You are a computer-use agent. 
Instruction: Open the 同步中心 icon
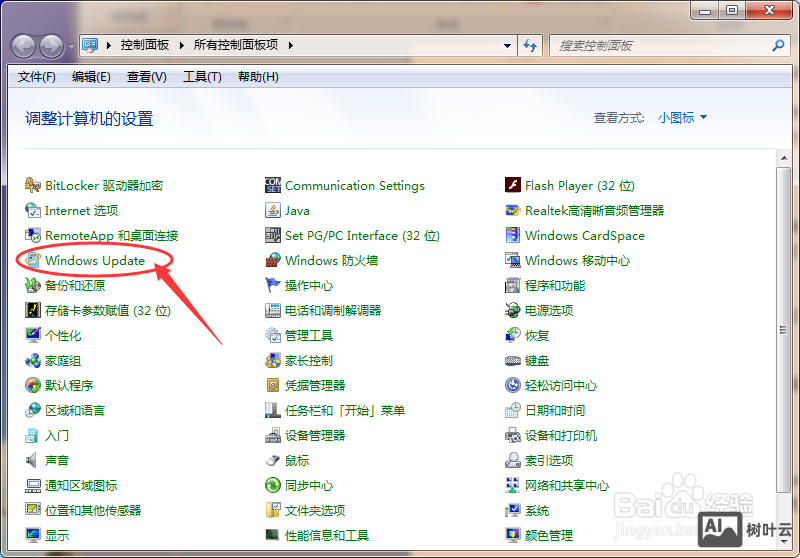tap(273, 485)
